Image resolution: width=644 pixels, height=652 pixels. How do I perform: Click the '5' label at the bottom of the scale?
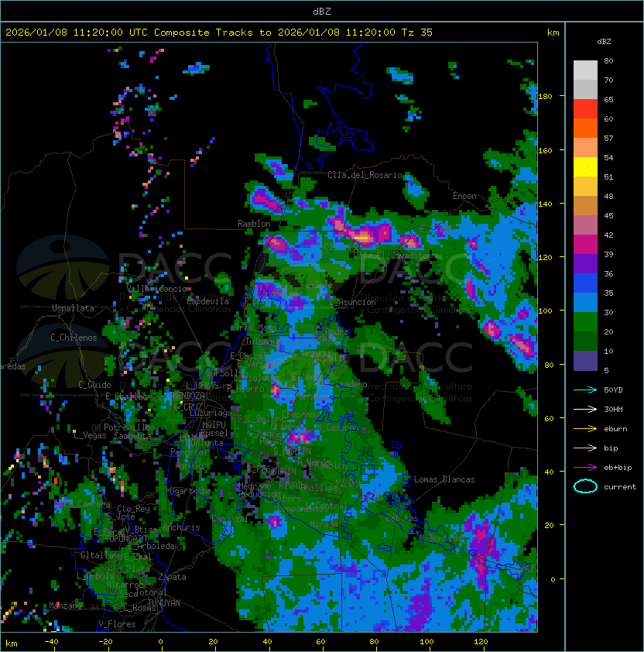[606, 370]
